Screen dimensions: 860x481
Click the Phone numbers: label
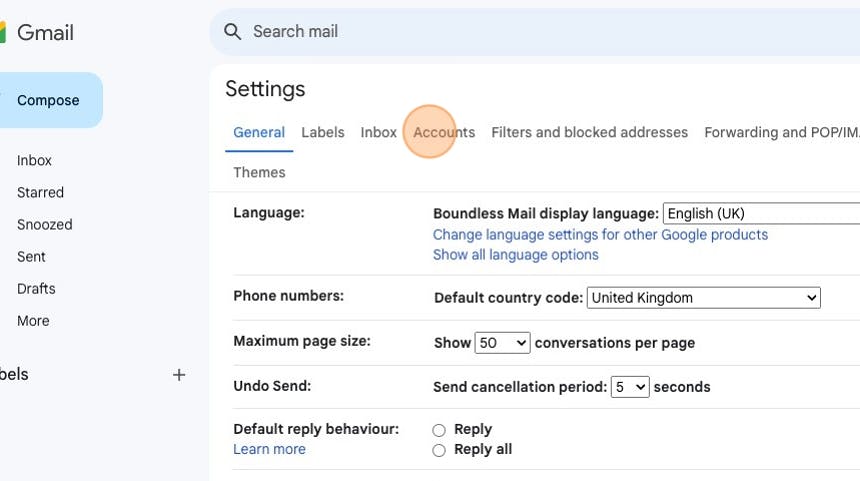288,296
